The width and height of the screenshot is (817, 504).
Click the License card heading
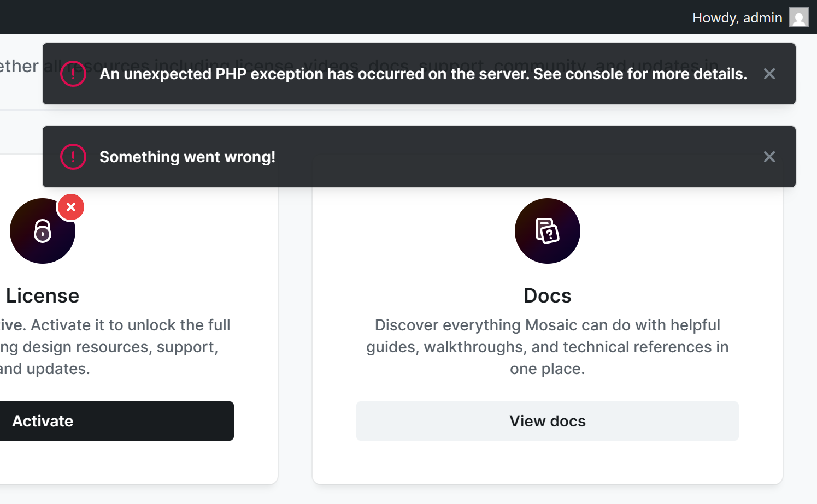(x=43, y=295)
